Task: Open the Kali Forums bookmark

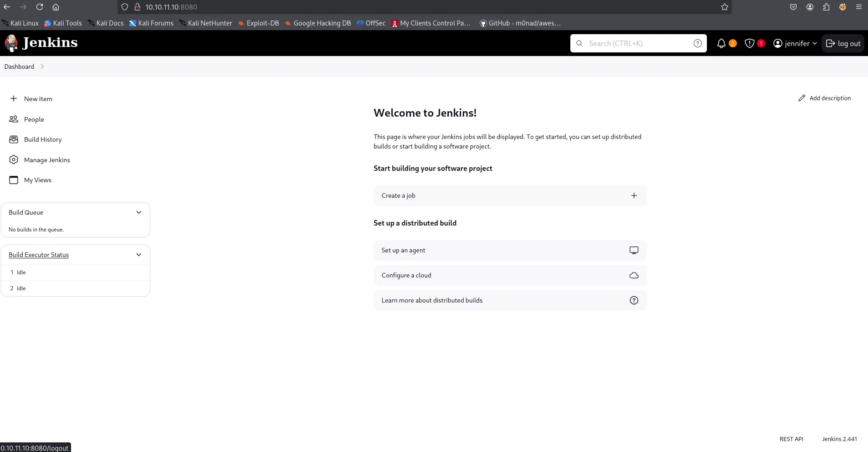Action: pos(151,23)
